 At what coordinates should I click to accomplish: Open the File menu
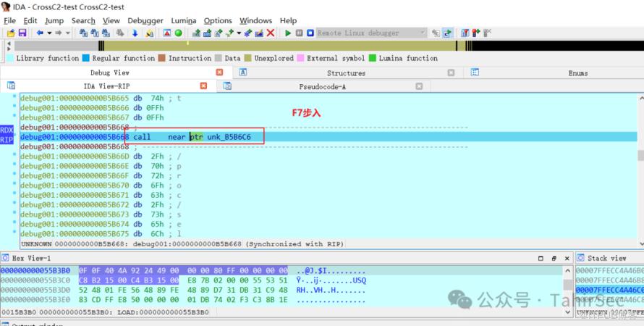point(9,20)
